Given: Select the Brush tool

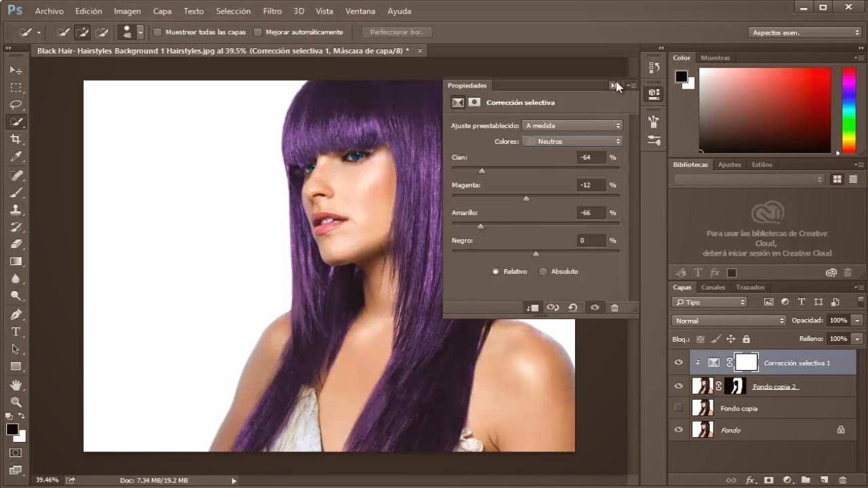Looking at the screenshot, I should (16, 192).
